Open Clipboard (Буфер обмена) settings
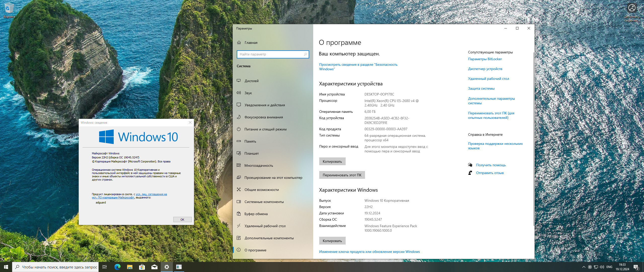Viewport: 644px width, 272px height. coord(256,214)
